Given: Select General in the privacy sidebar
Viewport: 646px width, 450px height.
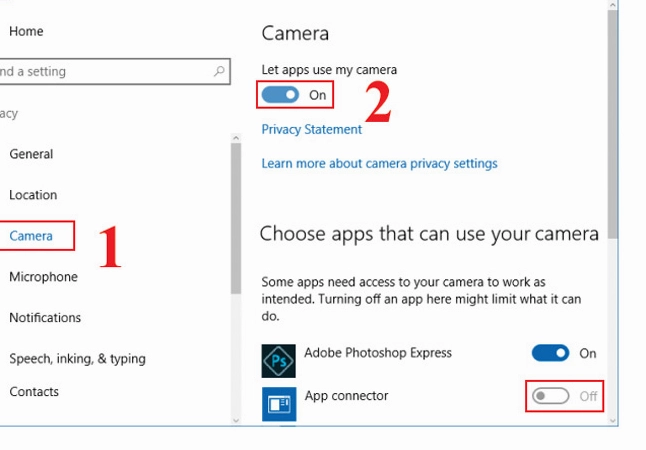Looking at the screenshot, I should [x=31, y=154].
